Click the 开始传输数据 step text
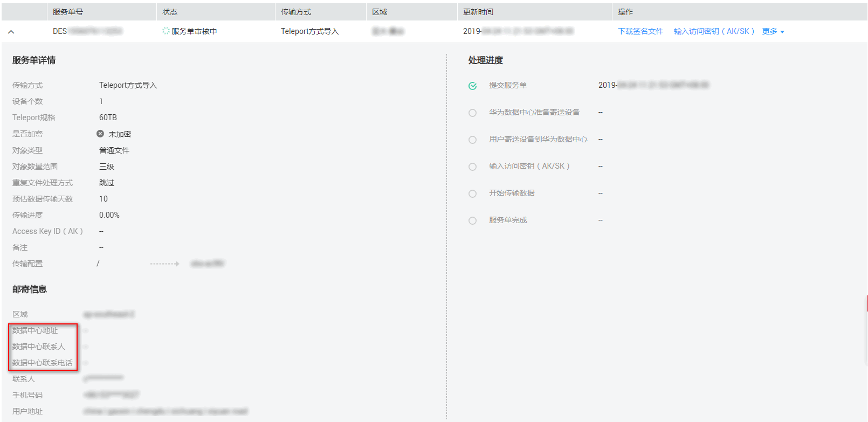The width and height of the screenshot is (868, 422). click(x=512, y=193)
